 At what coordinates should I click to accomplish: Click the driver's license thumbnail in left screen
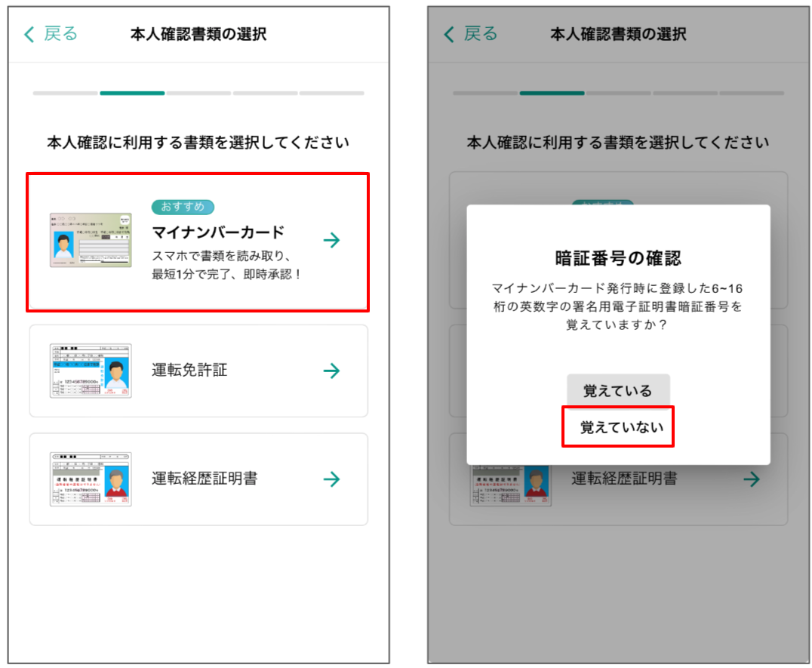click(91, 371)
